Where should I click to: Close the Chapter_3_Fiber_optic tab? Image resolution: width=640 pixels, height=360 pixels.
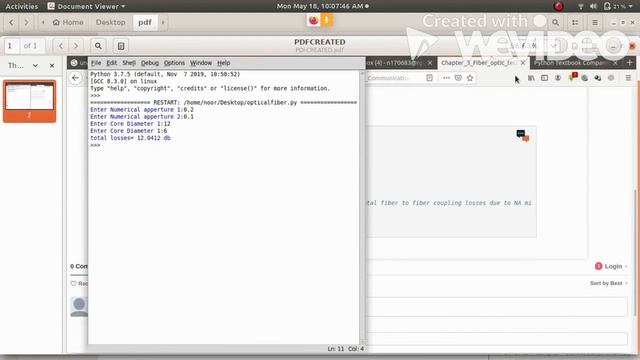pyautogui.click(x=523, y=63)
